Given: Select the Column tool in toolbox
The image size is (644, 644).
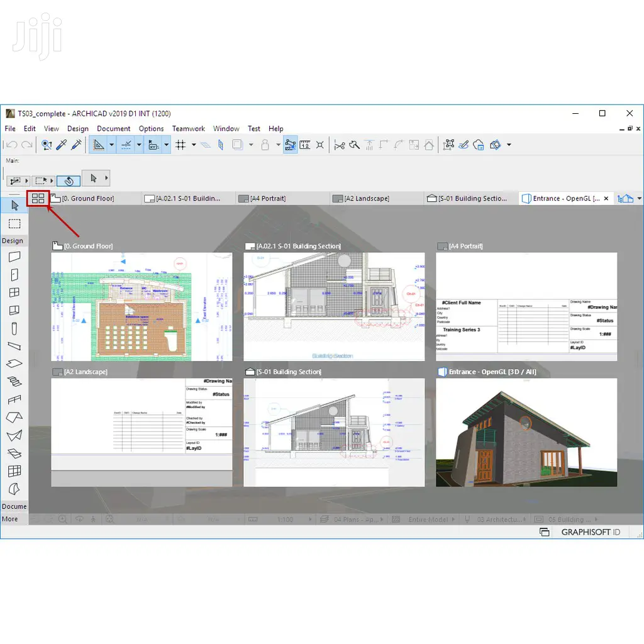Looking at the screenshot, I should click(14, 328).
